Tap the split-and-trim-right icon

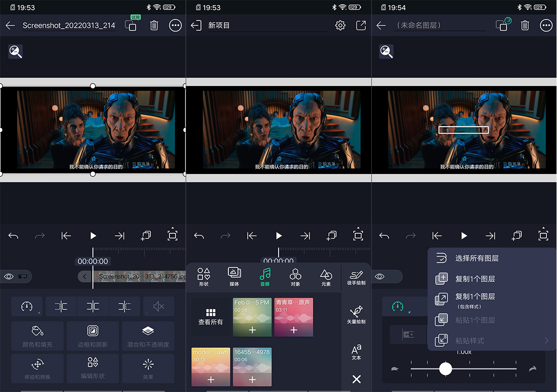pos(124,306)
